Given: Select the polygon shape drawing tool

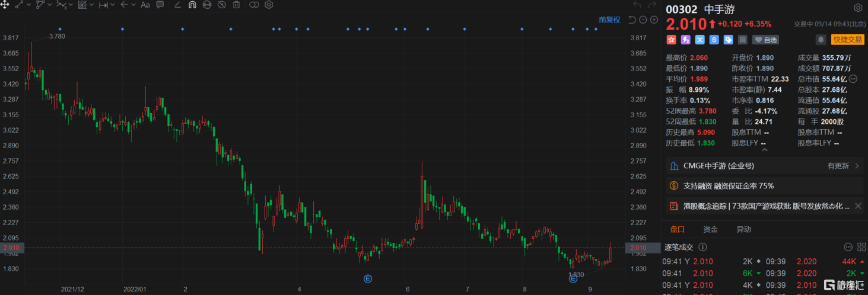Looking at the screenshot, I should tap(40, 5).
